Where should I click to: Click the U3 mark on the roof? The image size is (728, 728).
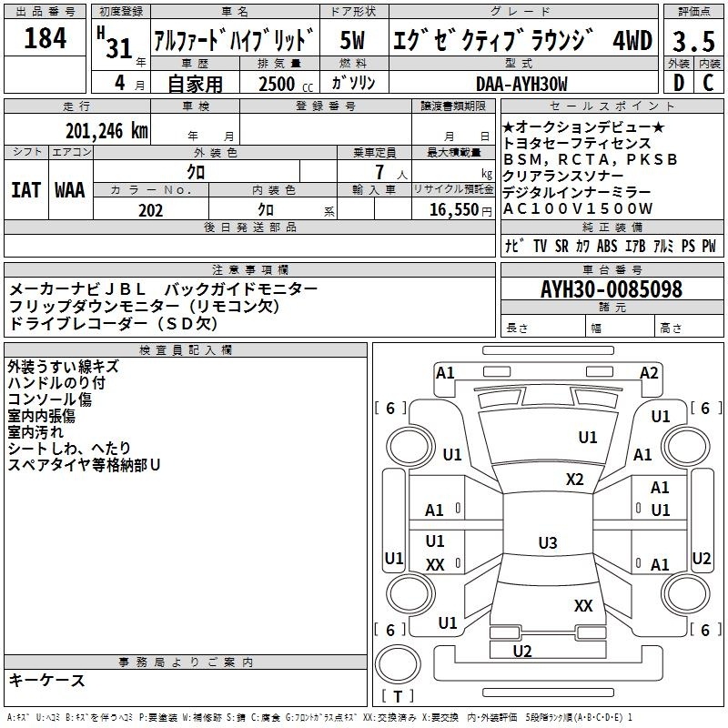(547, 543)
